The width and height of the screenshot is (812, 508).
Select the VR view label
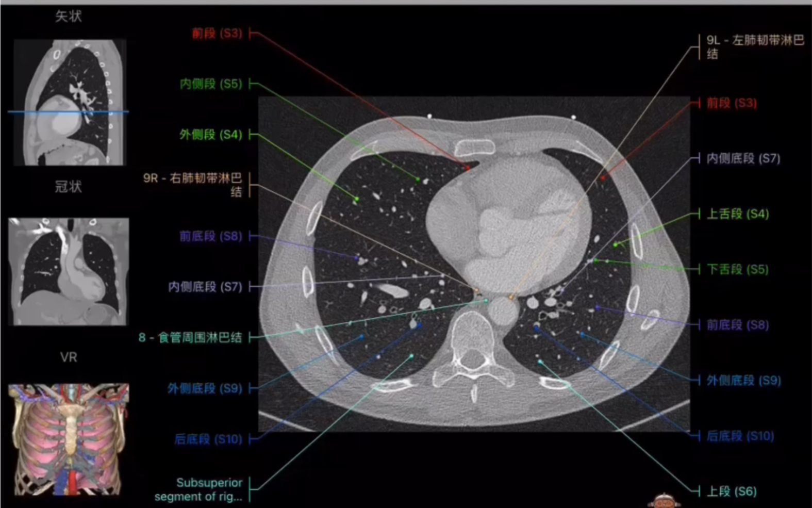[x=69, y=357]
